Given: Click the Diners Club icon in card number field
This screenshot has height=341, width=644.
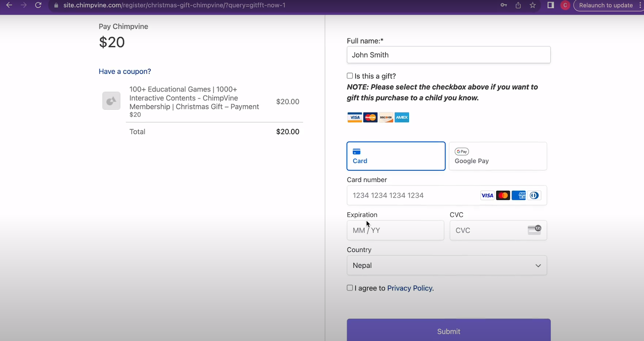Looking at the screenshot, I should 534,195.
